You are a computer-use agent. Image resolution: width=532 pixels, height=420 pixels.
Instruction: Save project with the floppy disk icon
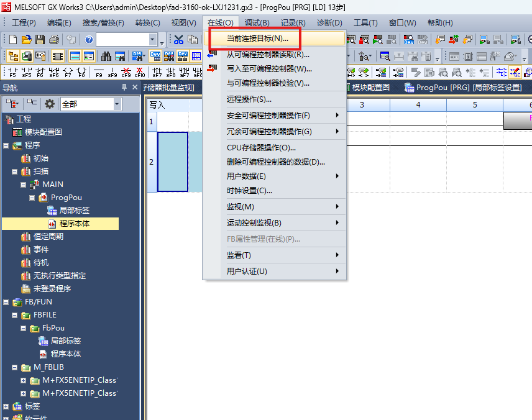pos(40,40)
